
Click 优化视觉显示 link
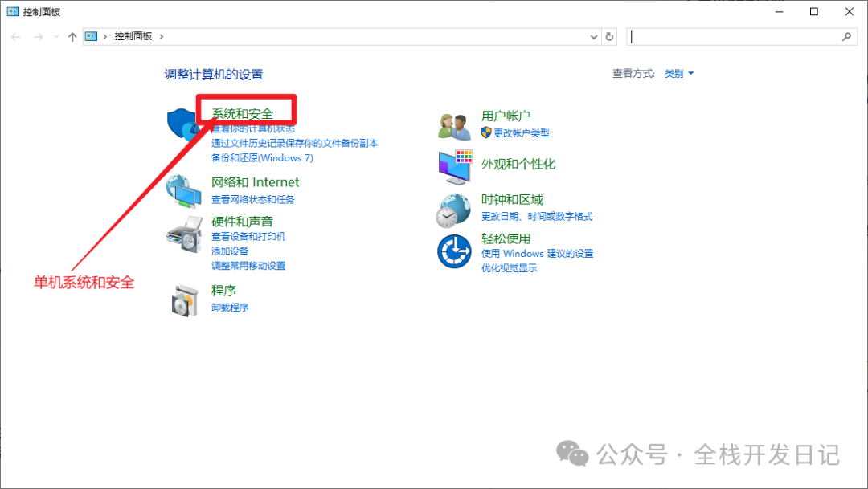[510, 267]
